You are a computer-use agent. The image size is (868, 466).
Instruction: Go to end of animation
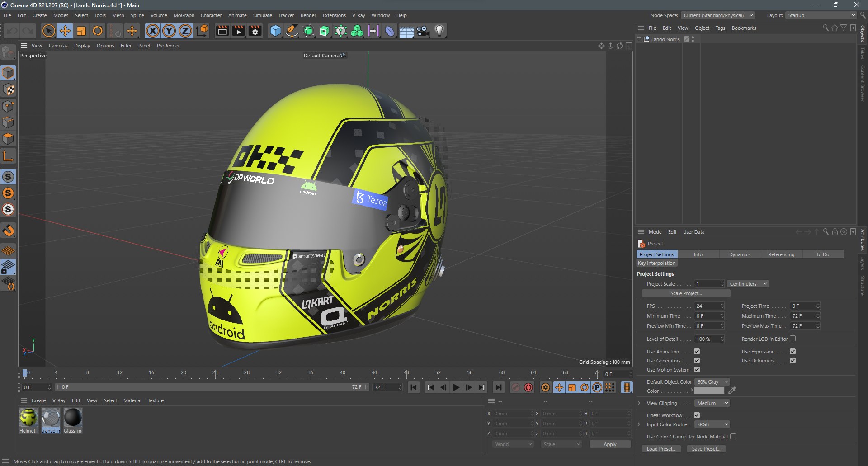tap(498, 387)
